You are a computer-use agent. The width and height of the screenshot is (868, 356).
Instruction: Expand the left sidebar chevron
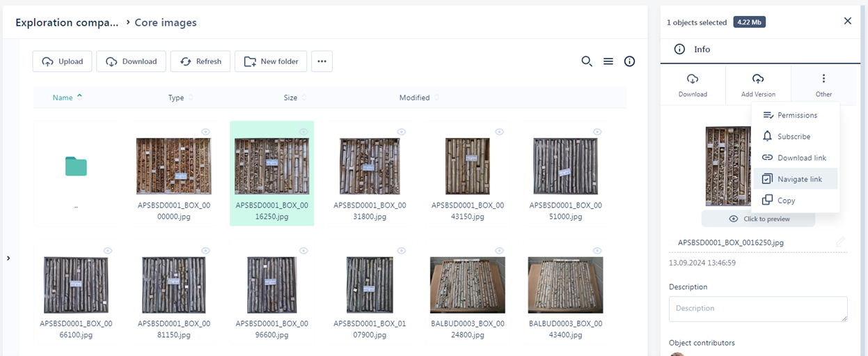coord(8,258)
